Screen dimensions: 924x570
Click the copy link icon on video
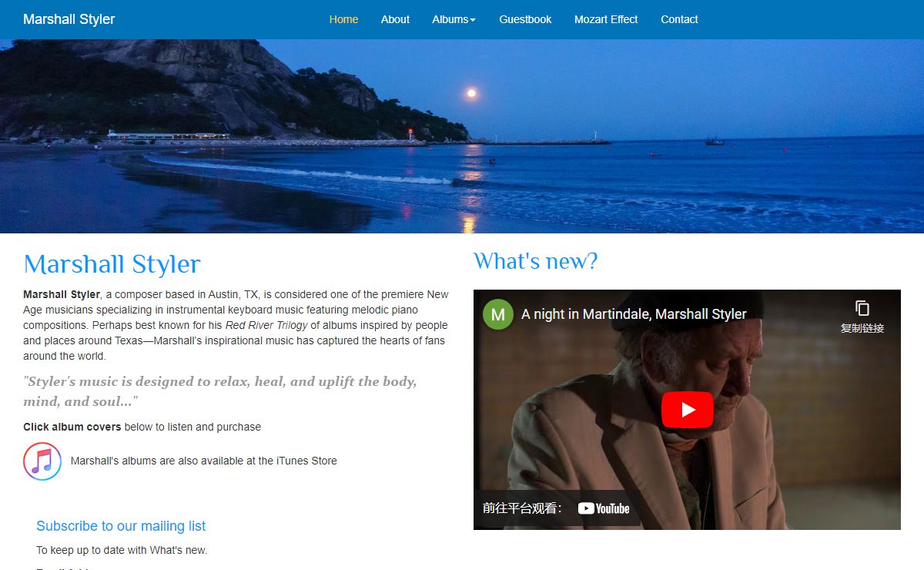(862, 308)
